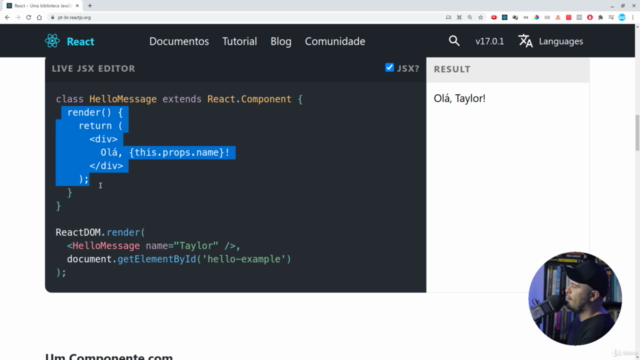
Task: Click the v17.0.1 version link
Action: tap(489, 41)
